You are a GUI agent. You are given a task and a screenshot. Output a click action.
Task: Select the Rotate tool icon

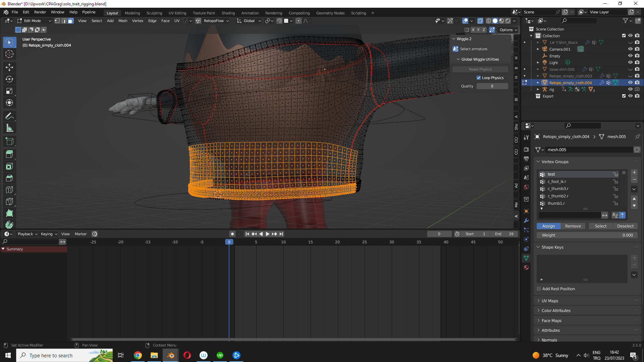[x=9, y=79]
